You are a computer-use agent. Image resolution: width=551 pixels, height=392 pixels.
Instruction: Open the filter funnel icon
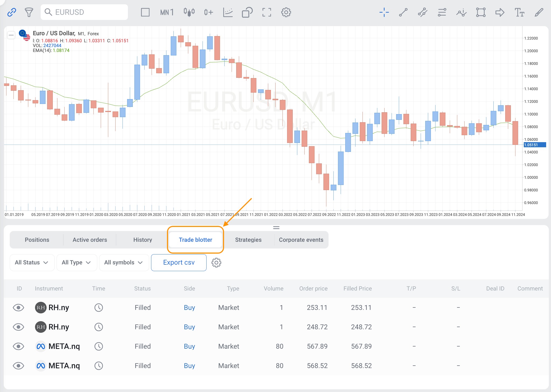pos(29,12)
